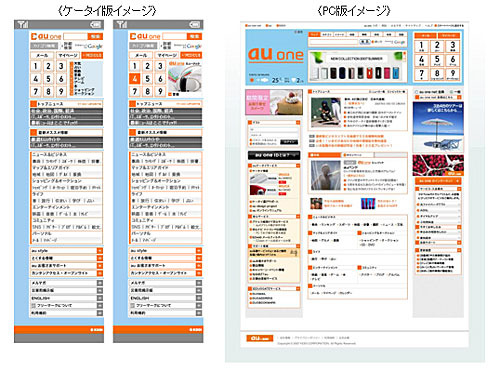Click the weather forecast icon showing 25 degrees

pyautogui.click(x=264, y=80)
